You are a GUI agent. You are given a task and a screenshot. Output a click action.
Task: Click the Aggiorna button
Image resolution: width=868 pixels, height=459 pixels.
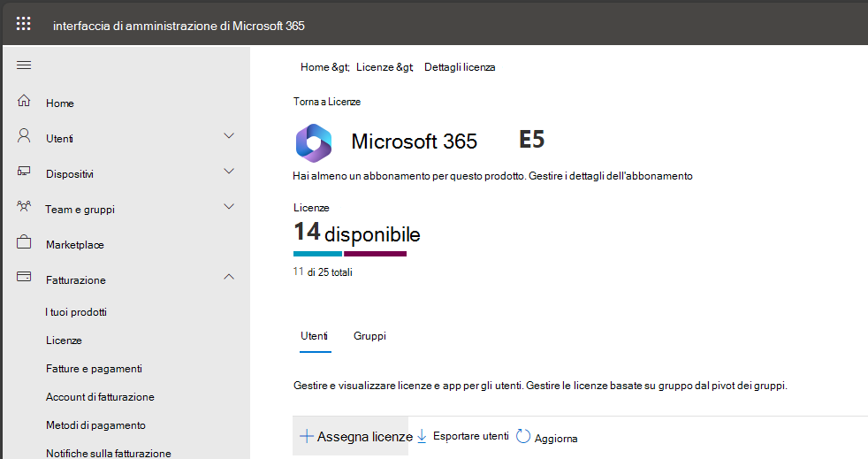547,438
